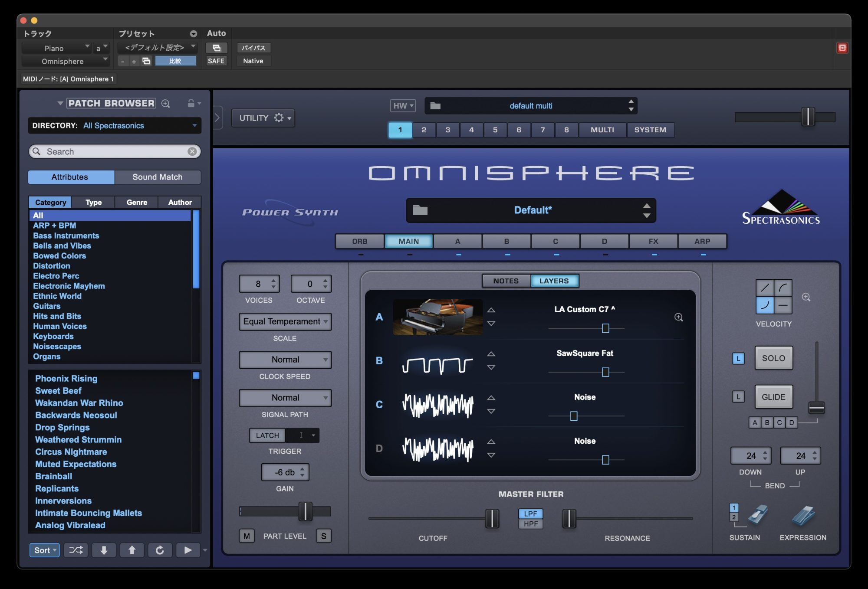Select next soundsource for Layer C

point(491,411)
